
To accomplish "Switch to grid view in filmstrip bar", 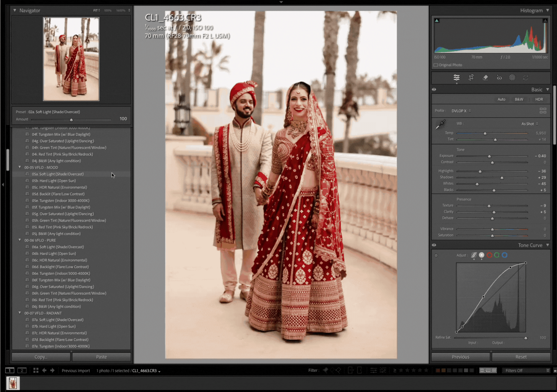I will [x=36, y=371].
